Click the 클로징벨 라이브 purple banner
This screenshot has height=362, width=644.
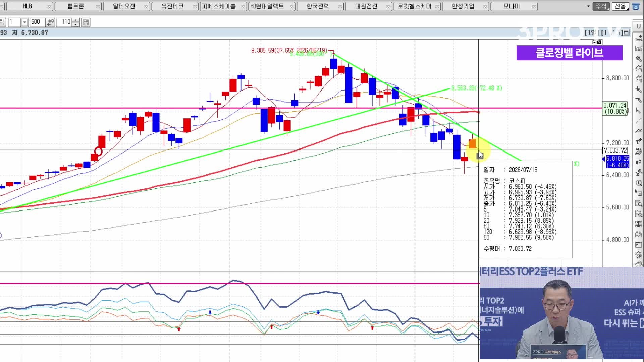[x=569, y=53]
